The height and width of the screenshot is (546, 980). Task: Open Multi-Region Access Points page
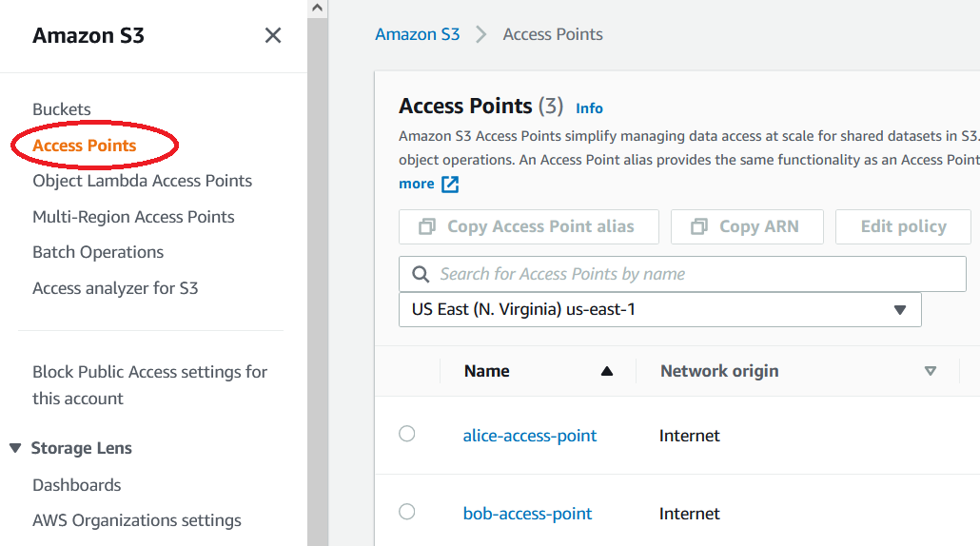133,217
